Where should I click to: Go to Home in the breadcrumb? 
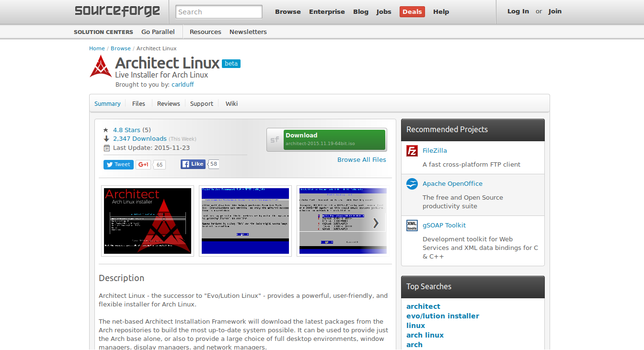(x=97, y=48)
